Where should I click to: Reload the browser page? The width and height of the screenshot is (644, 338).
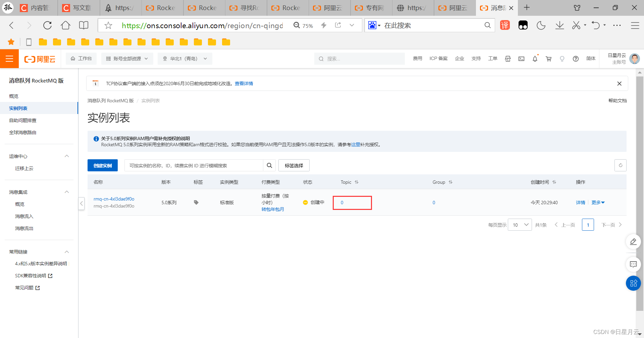click(47, 25)
